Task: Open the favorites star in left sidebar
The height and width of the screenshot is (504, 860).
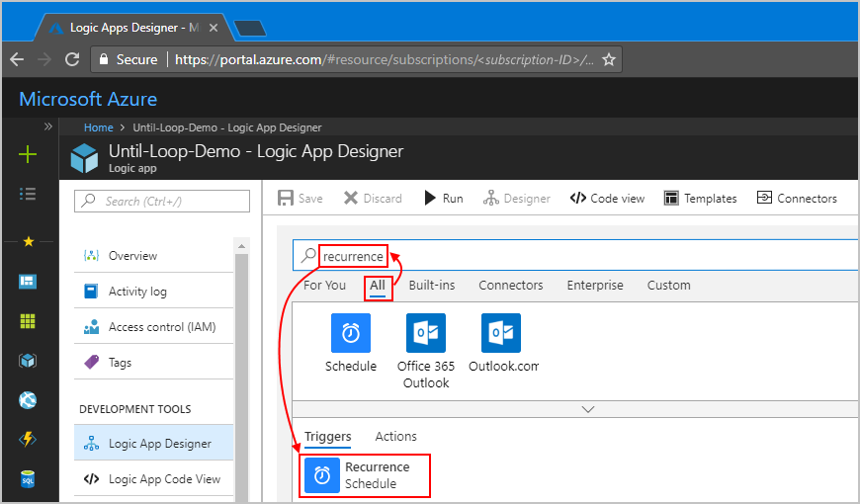Action: (28, 241)
